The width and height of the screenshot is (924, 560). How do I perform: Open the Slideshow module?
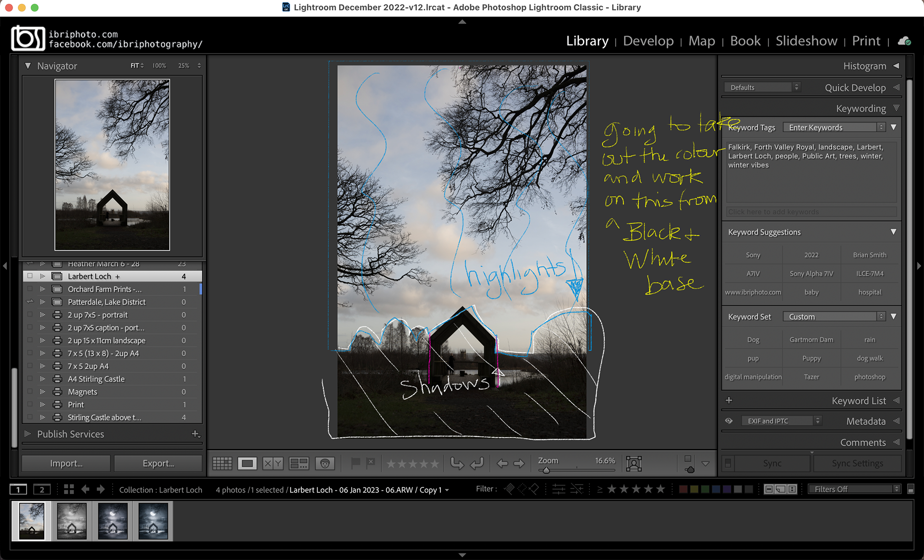pos(806,41)
